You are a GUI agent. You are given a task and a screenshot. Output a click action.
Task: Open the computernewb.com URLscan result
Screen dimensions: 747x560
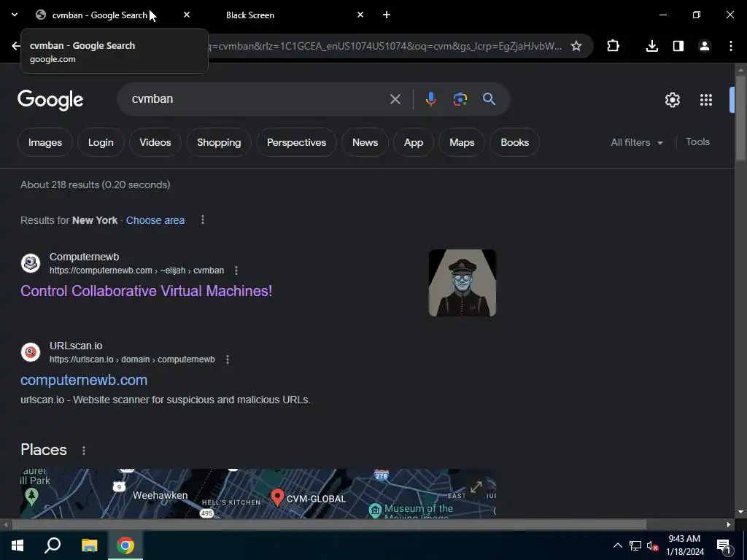tap(84, 380)
